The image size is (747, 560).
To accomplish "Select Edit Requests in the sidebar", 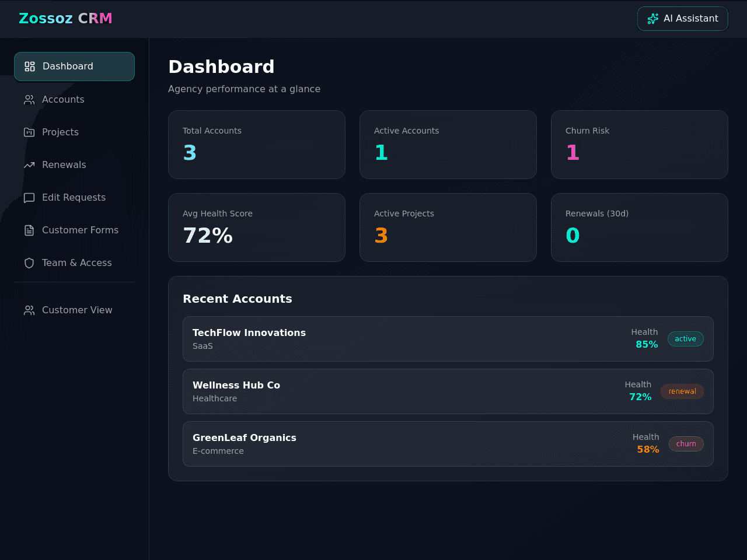I will pos(74,198).
